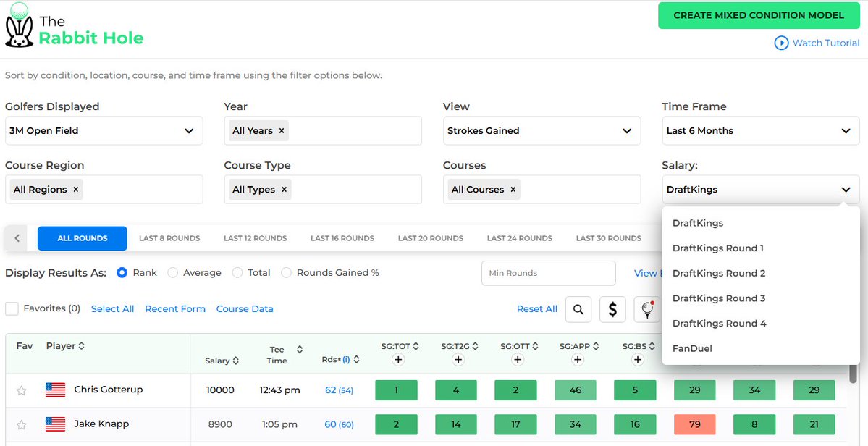Remove the All Years tag
This screenshot has height=446, width=868.
tap(281, 131)
